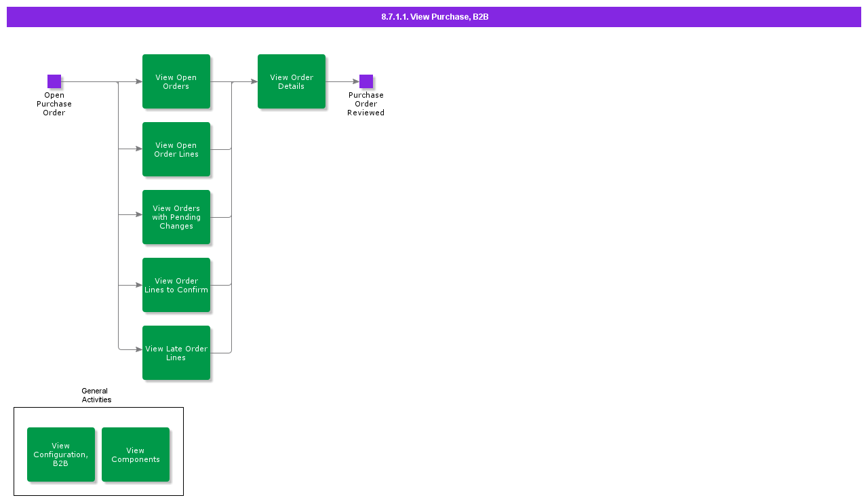Open the View Late Order Lines activity
This screenshot has height=502, width=868.
pos(176,353)
